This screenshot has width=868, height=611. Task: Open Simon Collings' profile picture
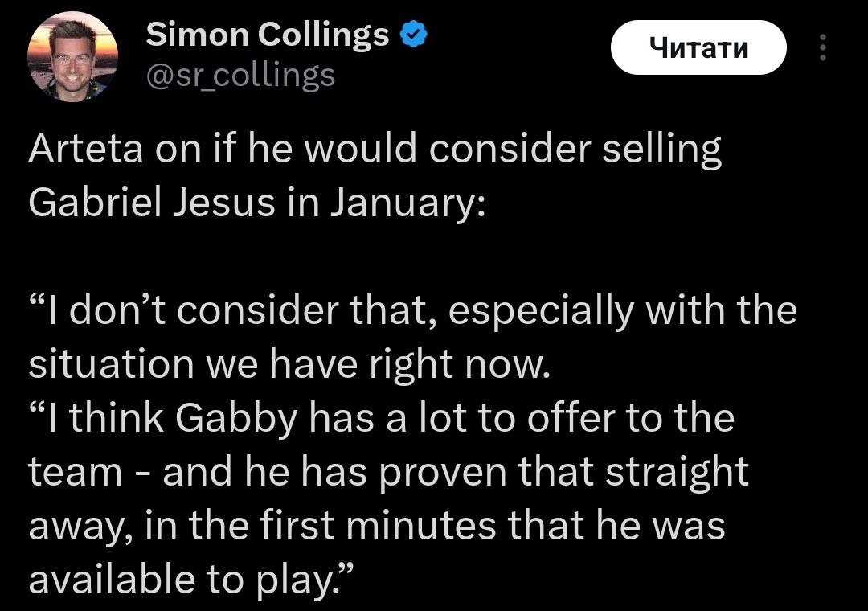(72, 56)
